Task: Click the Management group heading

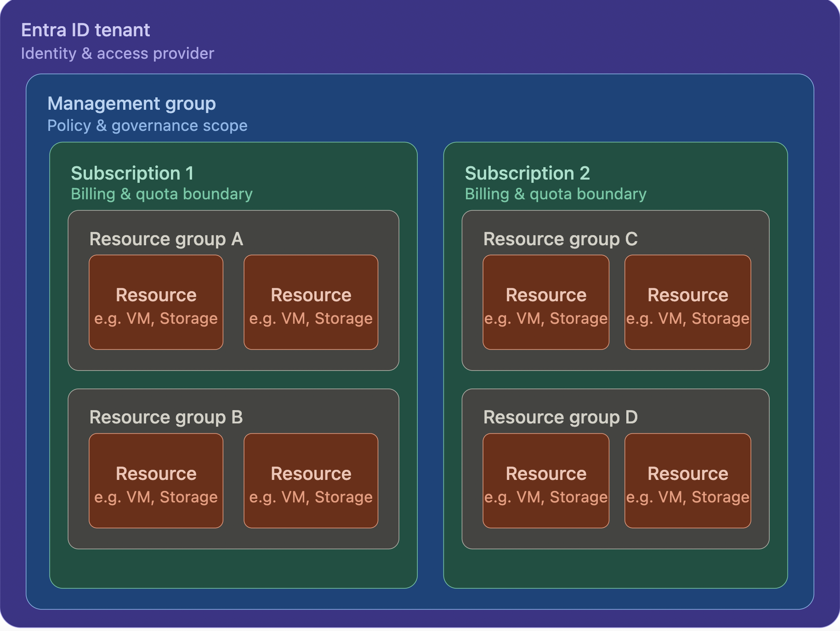Action: [131, 104]
